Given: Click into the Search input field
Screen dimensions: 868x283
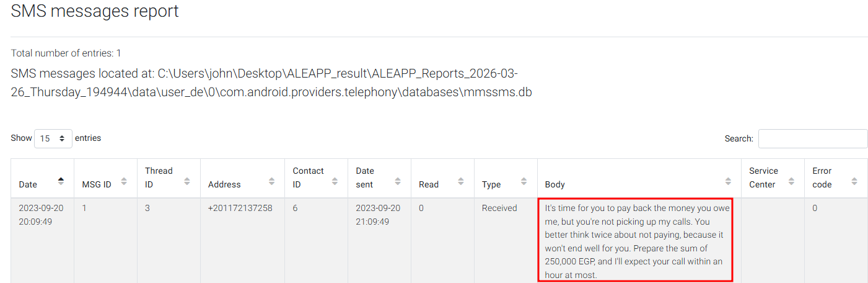Looking at the screenshot, I should click(x=812, y=139).
